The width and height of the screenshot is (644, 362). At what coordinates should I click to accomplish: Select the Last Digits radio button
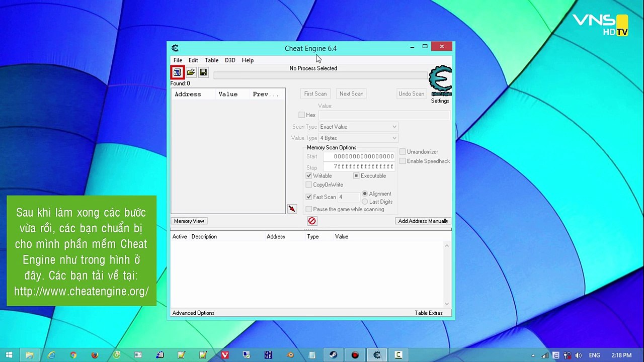pyautogui.click(x=365, y=202)
